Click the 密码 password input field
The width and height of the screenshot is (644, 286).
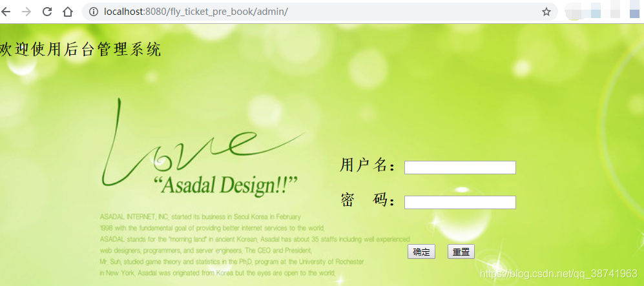[x=460, y=202]
